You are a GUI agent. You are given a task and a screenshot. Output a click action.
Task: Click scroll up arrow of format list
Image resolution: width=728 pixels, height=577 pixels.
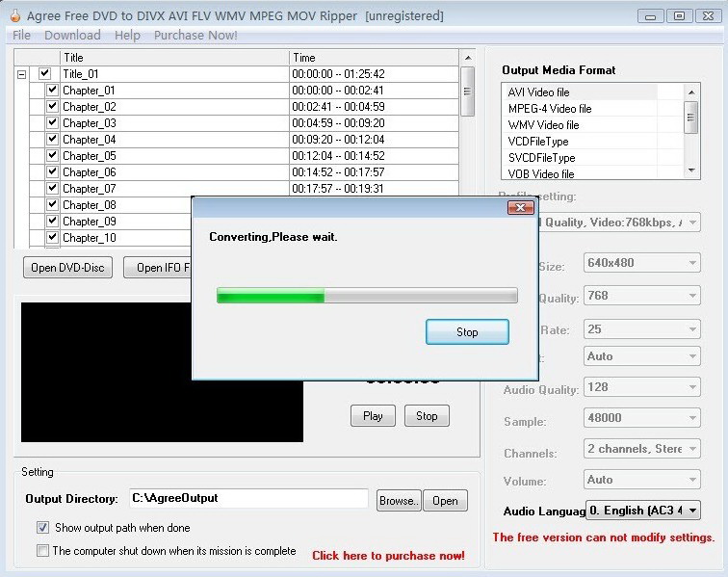coord(691,92)
